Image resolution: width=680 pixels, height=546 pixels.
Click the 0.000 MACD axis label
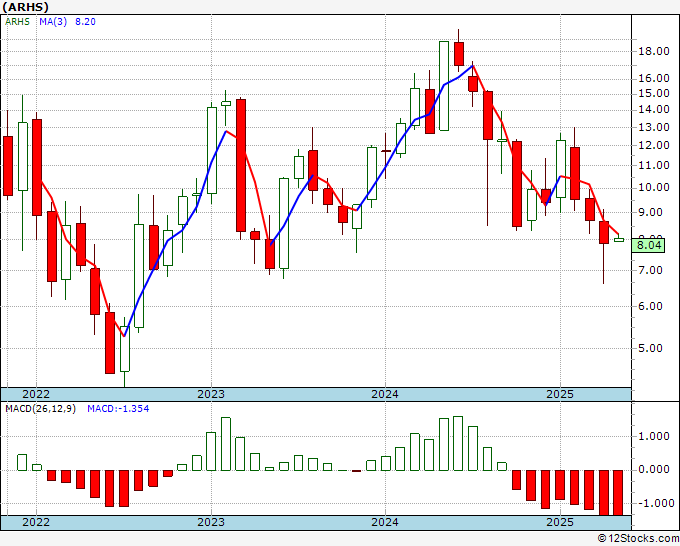(x=654, y=470)
